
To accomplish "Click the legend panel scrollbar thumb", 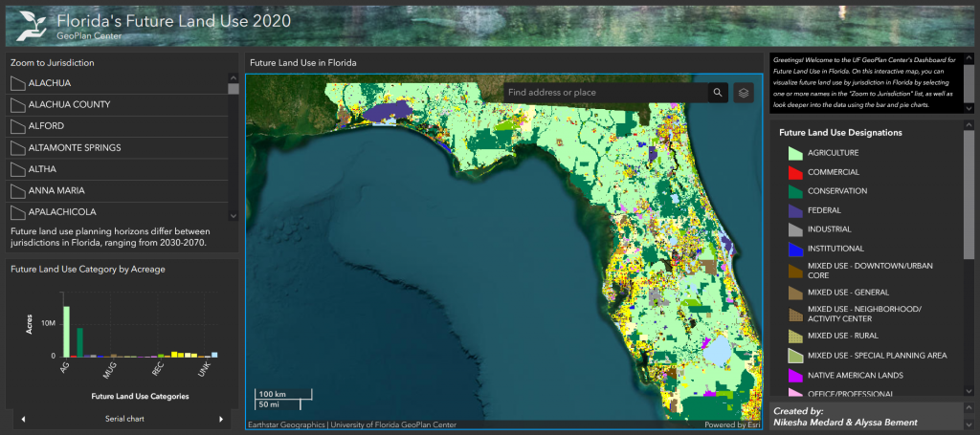I will (x=969, y=193).
